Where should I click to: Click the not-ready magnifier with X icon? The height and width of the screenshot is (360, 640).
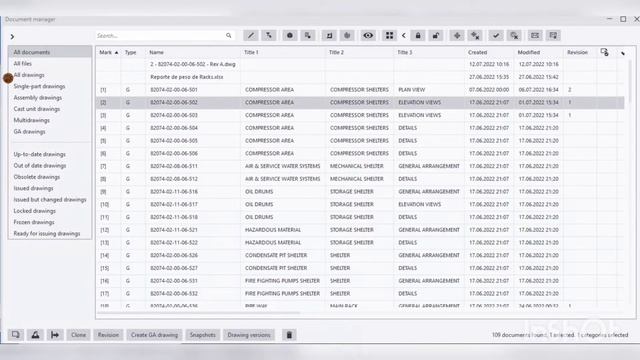point(514,36)
